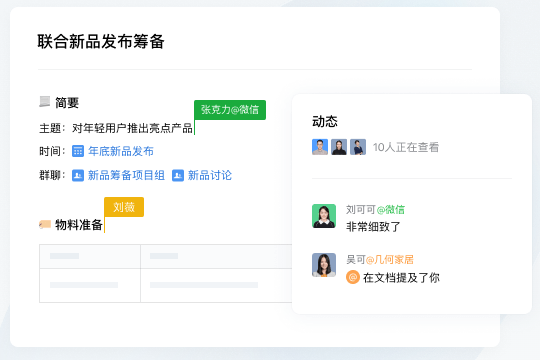The image size is (540, 360).
Task: Click the document title 联合新品发布筹备
Action: pyautogui.click(x=101, y=42)
